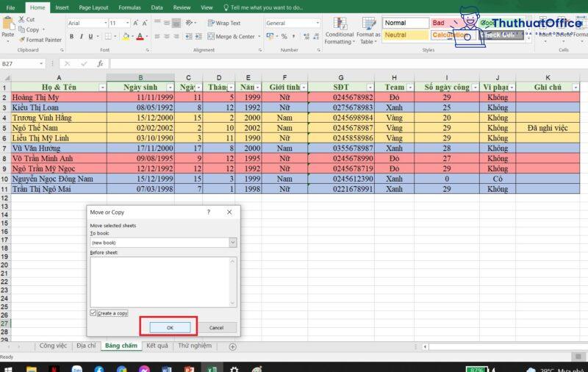
Task: Click Merge & Center
Action: 232,36
